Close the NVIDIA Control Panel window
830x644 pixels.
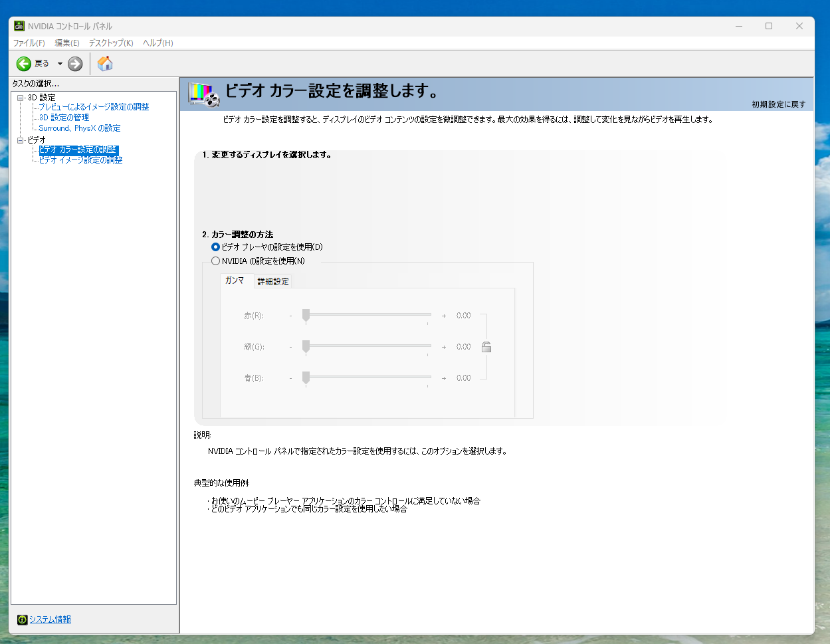click(799, 26)
